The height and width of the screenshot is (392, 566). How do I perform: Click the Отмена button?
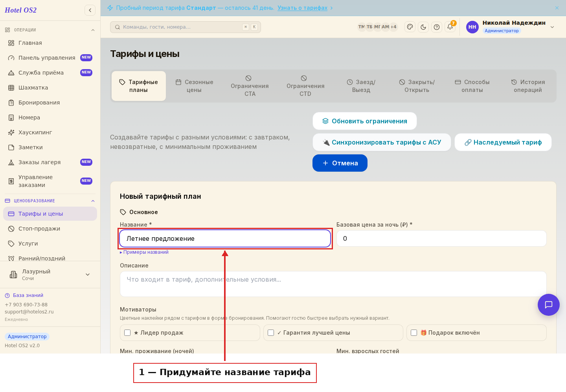click(x=340, y=163)
